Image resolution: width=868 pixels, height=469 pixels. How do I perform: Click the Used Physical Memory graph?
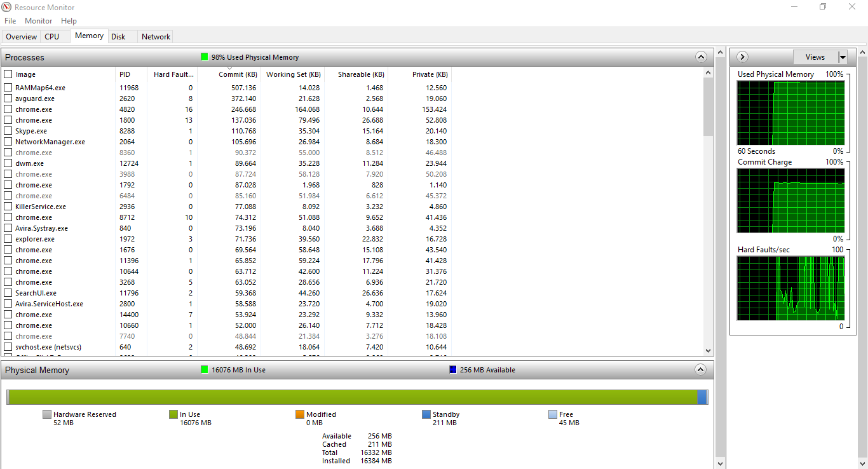pyautogui.click(x=790, y=112)
